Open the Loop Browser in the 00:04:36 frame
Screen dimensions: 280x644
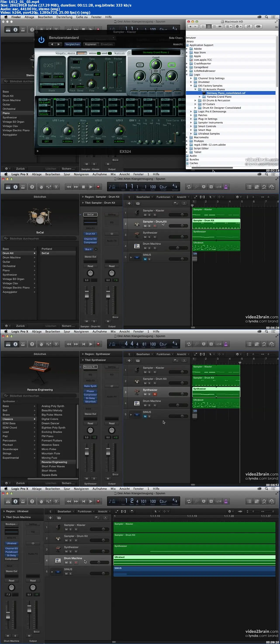(264, 187)
